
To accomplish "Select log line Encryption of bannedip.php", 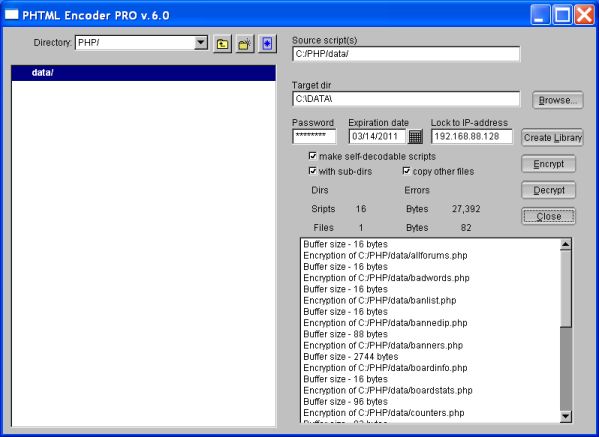I will coord(385,323).
